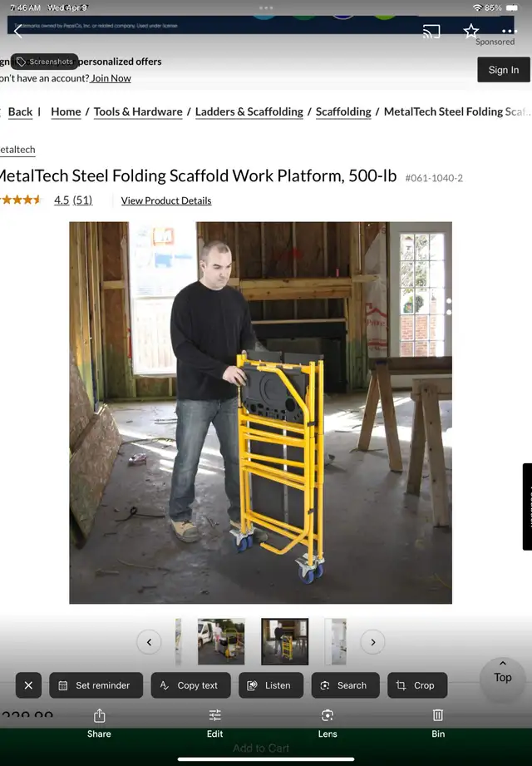Tap the Search chip
532x766 pixels.
point(346,685)
